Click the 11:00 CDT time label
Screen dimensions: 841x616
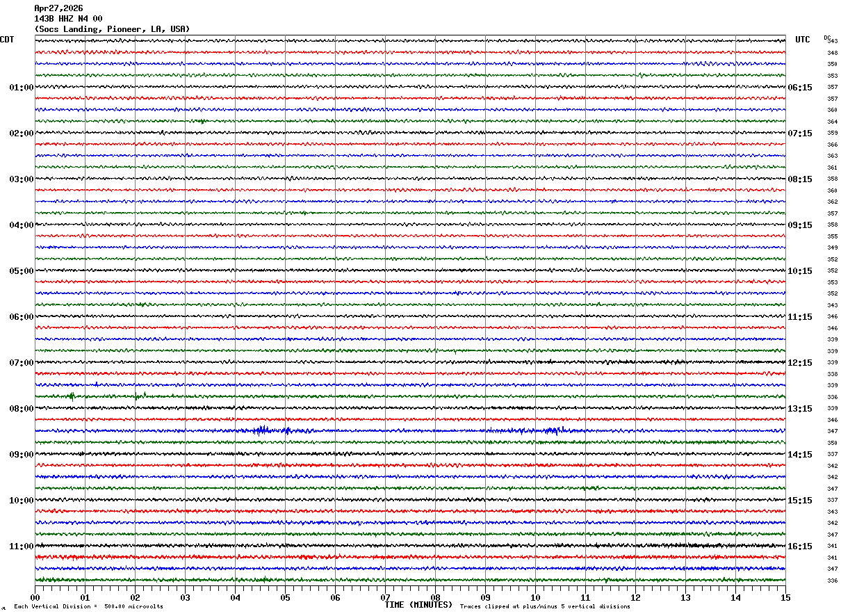pyautogui.click(x=21, y=546)
